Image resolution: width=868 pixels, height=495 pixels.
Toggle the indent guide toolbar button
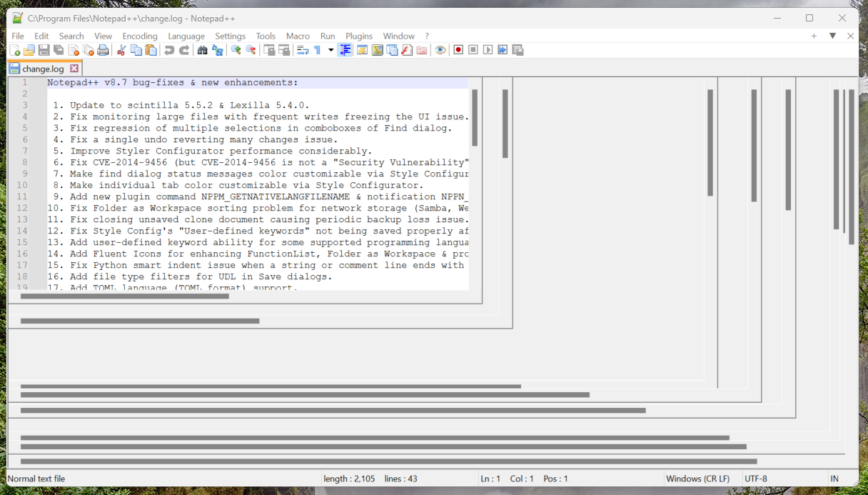pos(345,50)
